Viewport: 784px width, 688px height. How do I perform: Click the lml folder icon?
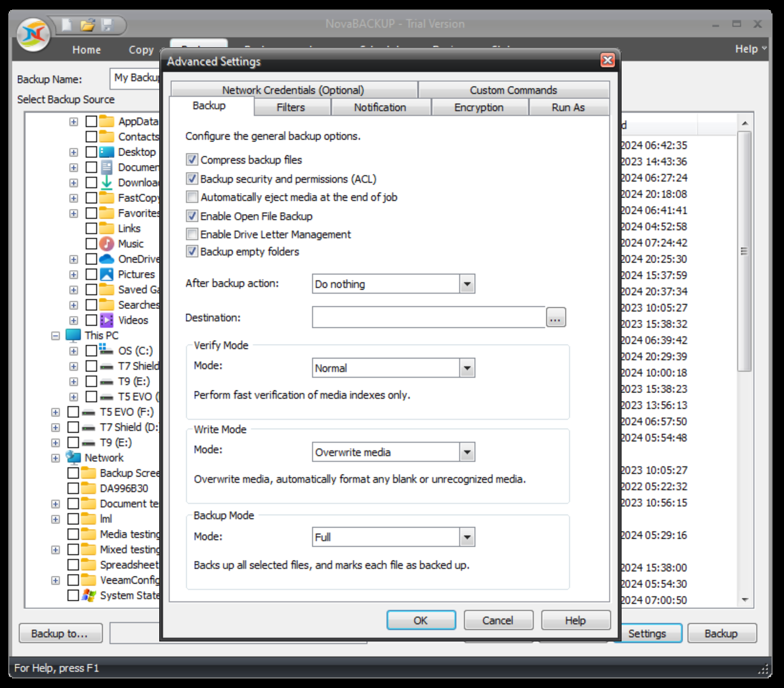coord(89,519)
